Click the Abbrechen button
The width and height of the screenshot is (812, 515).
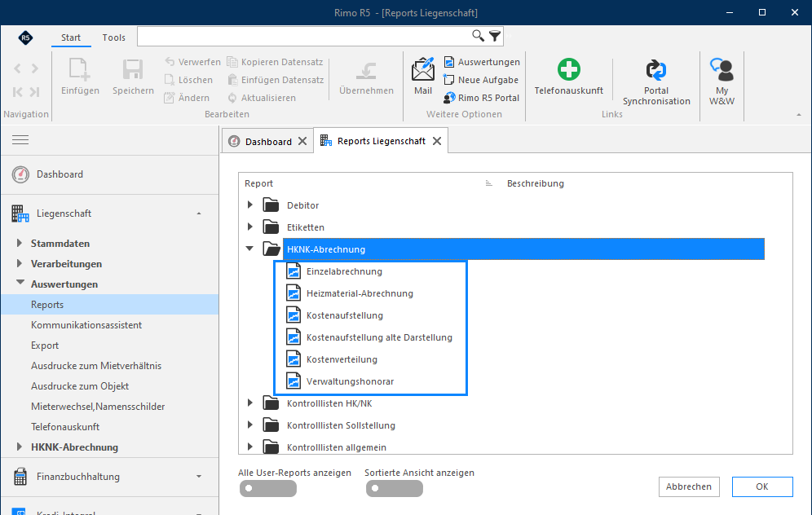[x=689, y=486]
